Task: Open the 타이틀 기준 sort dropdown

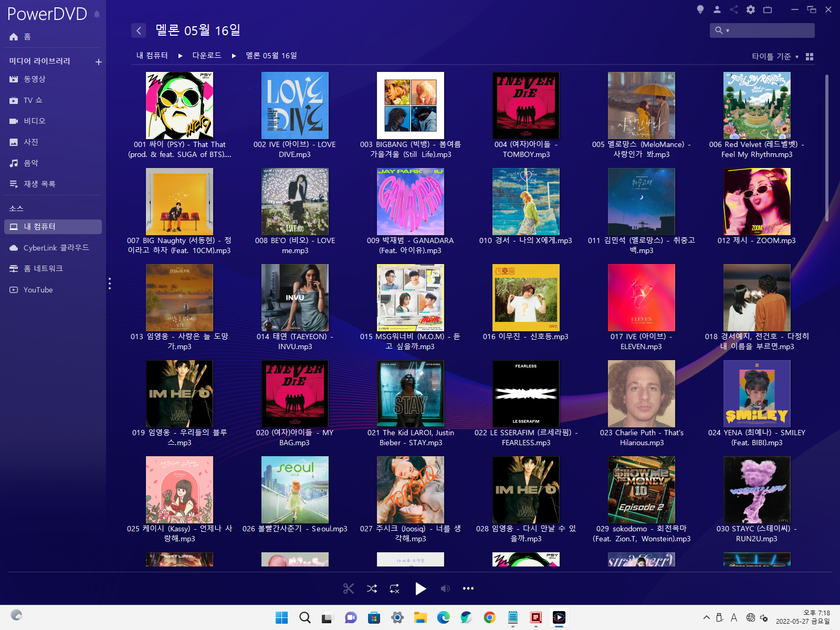Action: 775,56
